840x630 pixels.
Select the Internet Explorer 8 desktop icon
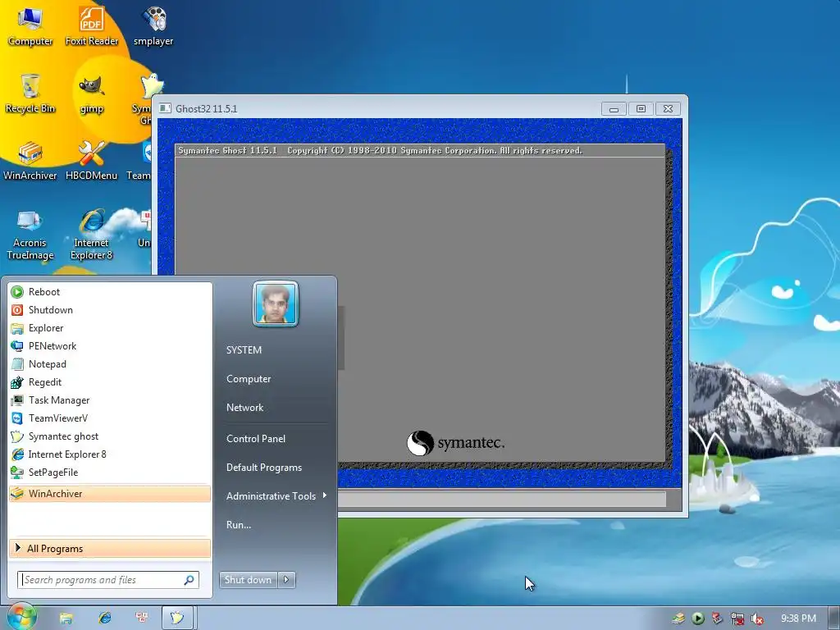click(x=92, y=235)
